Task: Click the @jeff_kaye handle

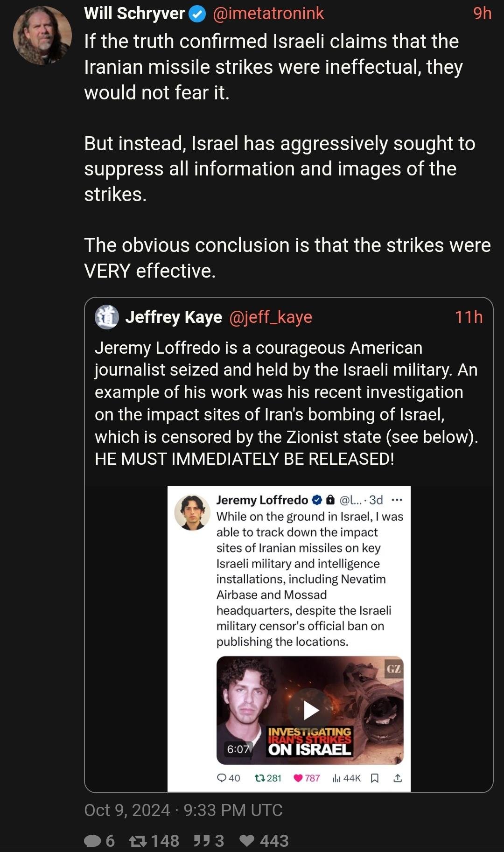Action: coord(271,317)
